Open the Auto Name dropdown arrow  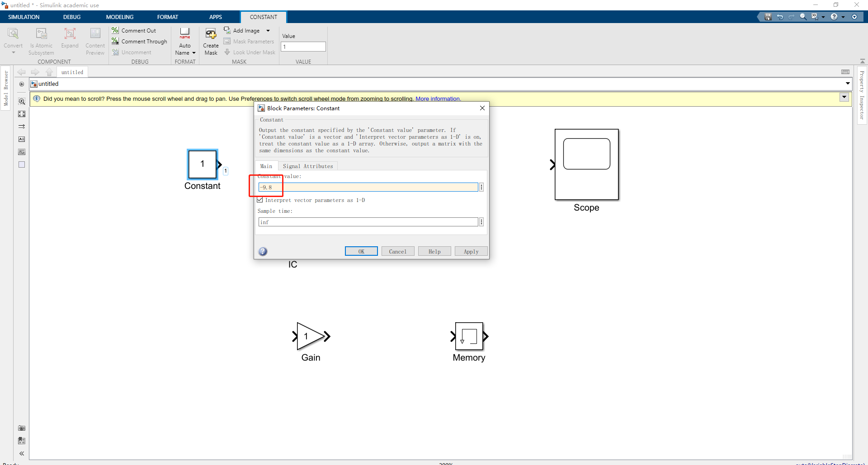[x=194, y=53]
